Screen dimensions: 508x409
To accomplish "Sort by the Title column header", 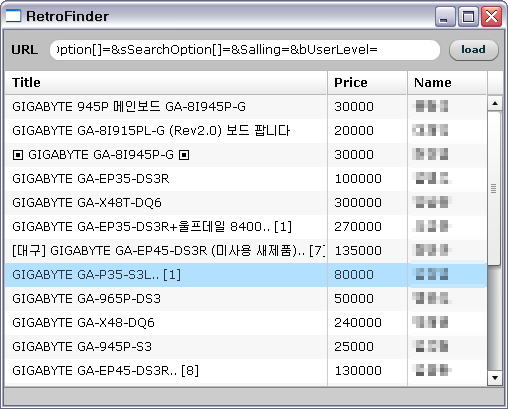I will coord(166,82).
